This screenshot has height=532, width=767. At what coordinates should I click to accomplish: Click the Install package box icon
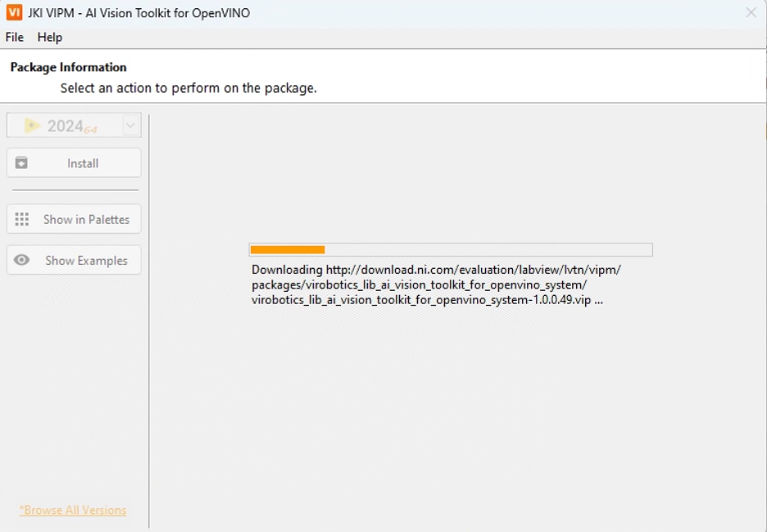(x=21, y=162)
